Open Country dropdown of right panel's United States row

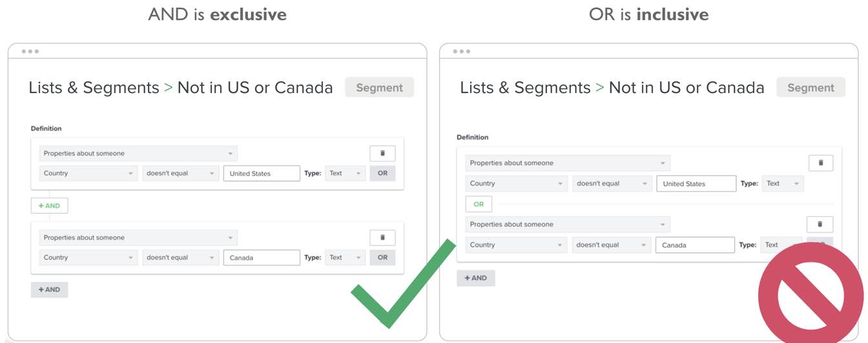[517, 183]
